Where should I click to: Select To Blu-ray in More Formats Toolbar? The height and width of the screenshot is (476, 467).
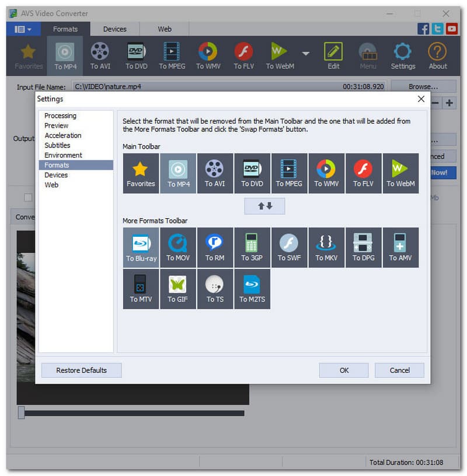[x=141, y=248]
